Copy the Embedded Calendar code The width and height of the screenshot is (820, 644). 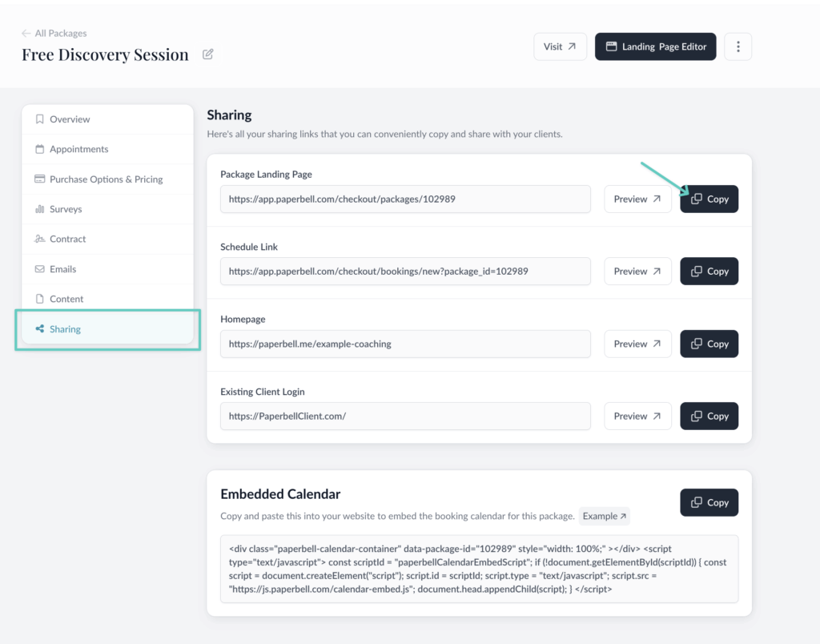click(x=709, y=503)
